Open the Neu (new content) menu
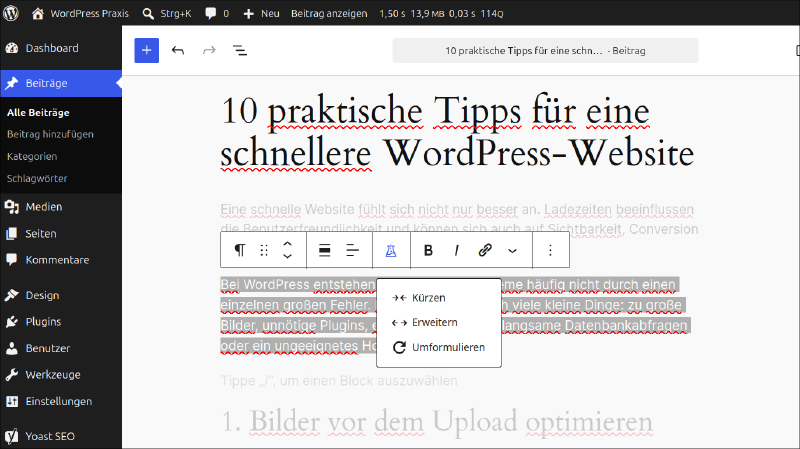The image size is (800, 449). coord(261,13)
